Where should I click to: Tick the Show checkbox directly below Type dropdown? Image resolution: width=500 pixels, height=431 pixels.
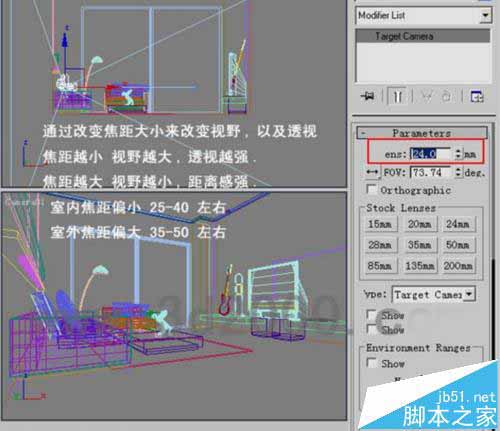[x=371, y=314]
